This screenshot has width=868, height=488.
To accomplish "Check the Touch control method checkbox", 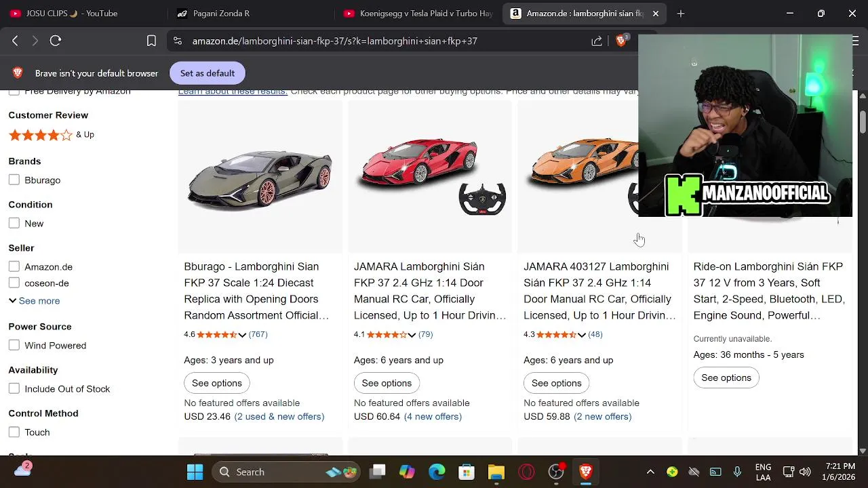I will coord(14,432).
